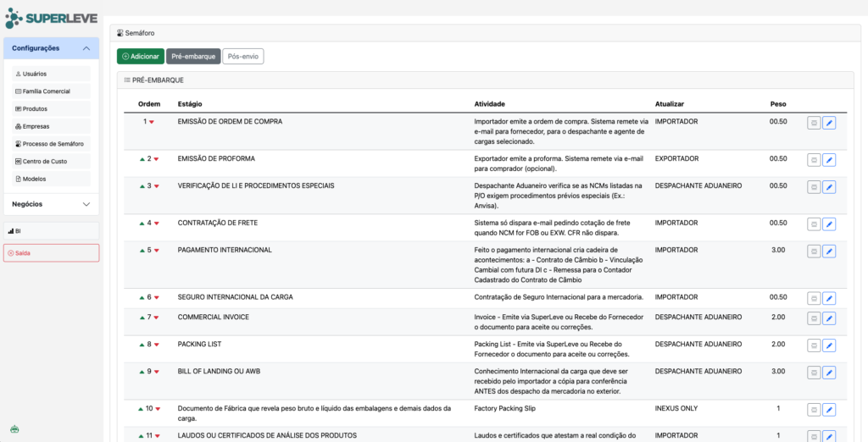Move COMMERCIAL INVOICE up with green arrow
868x442 pixels.
coord(142,318)
